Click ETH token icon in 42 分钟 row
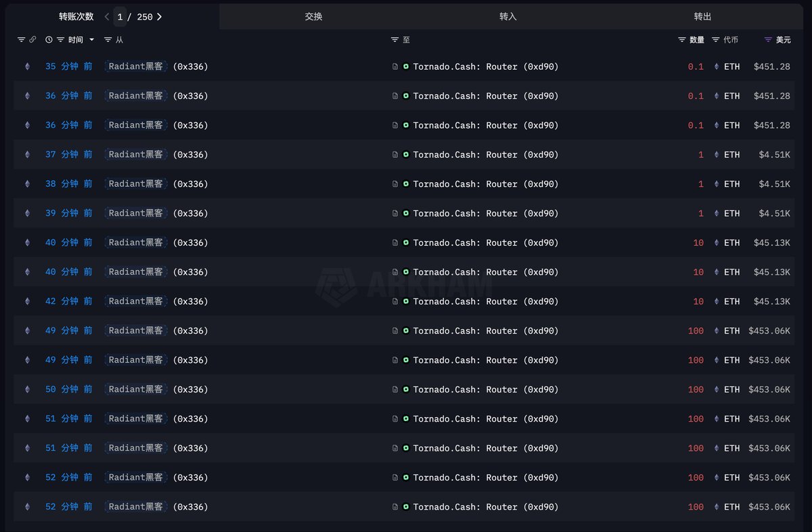Image resolution: width=812 pixels, height=532 pixels. tap(717, 301)
